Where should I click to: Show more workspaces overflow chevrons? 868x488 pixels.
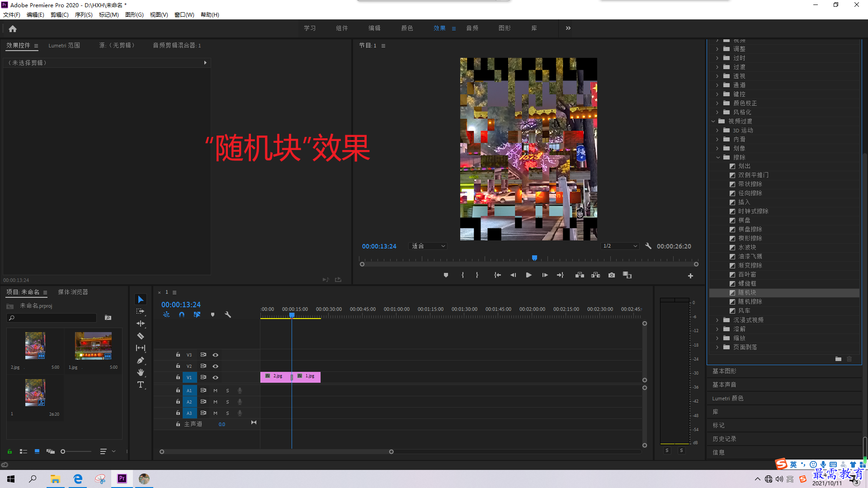(x=568, y=28)
